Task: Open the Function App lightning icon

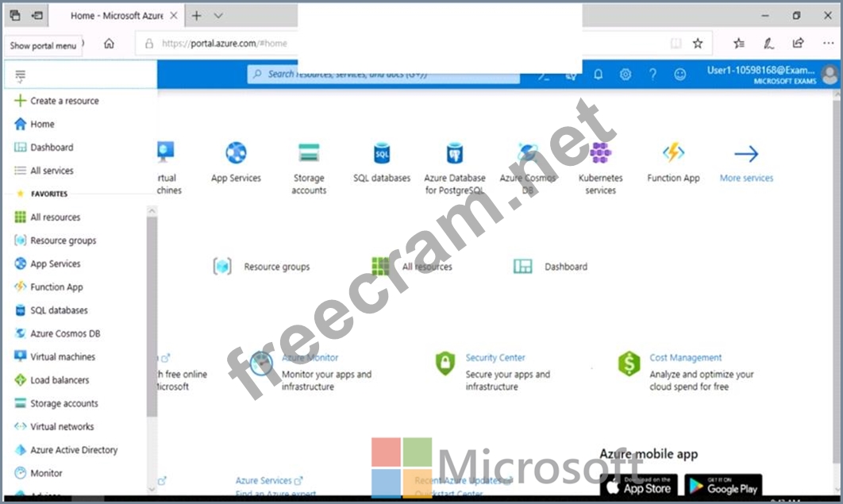Action: pos(673,153)
